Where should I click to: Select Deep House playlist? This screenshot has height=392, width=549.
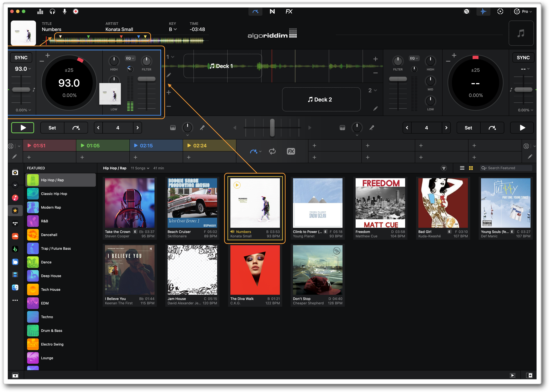[60, 276]
